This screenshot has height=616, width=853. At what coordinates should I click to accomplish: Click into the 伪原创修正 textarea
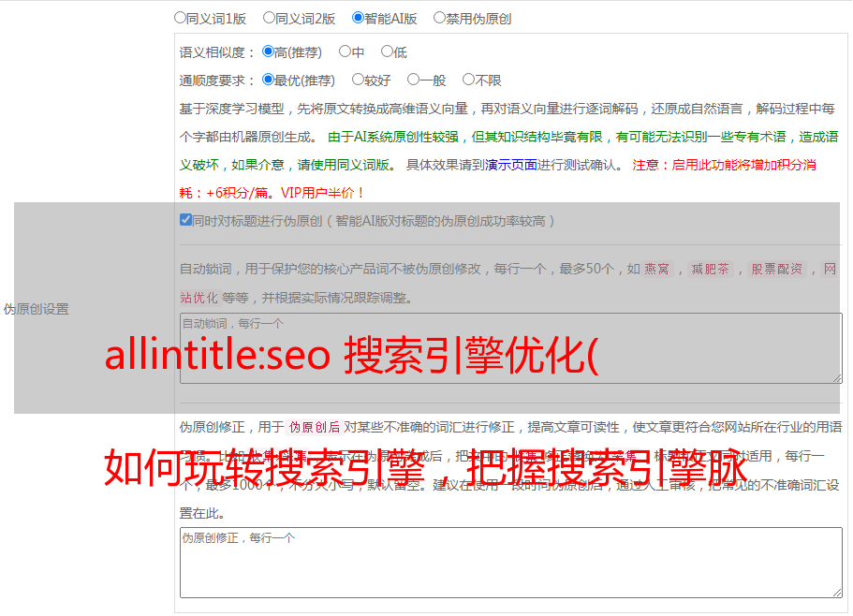coord(511,563)
